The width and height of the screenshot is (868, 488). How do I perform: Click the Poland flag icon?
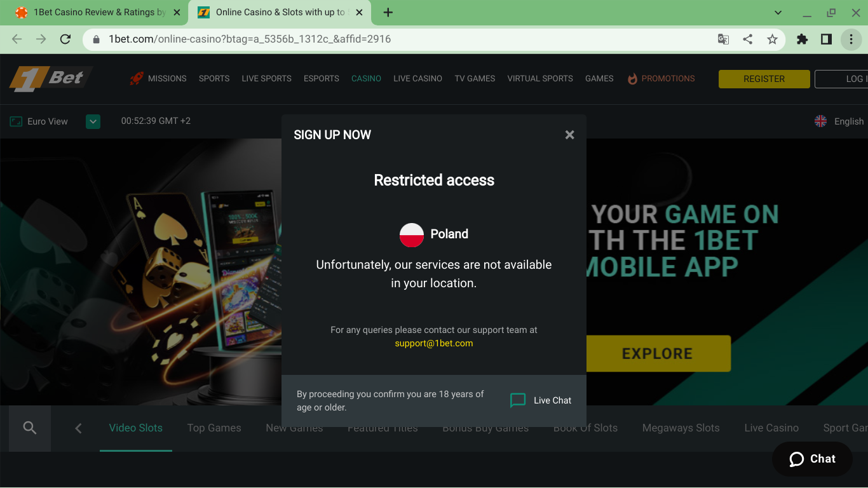(x=412, y=234)
